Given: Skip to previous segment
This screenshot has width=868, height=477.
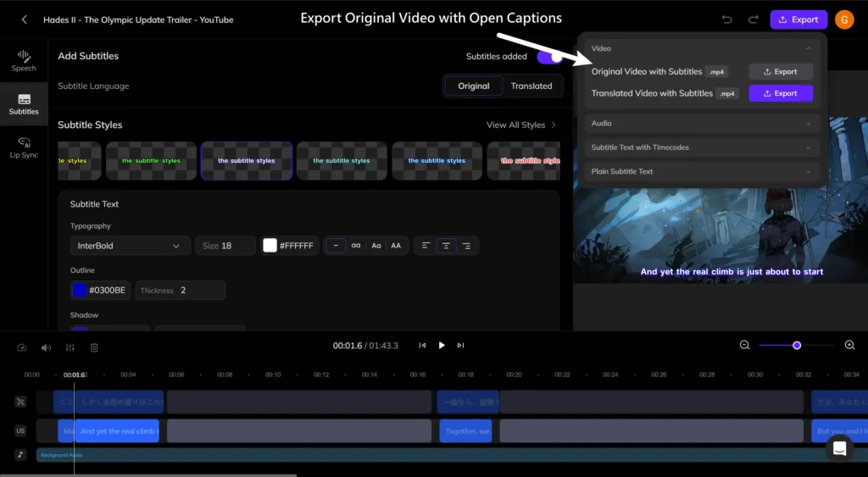Looking at the screenshot, I should click(x=422, y=346).
